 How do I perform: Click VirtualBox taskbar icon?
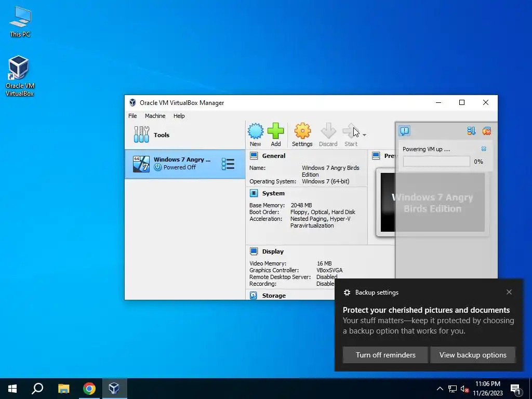tap(114, 389)
